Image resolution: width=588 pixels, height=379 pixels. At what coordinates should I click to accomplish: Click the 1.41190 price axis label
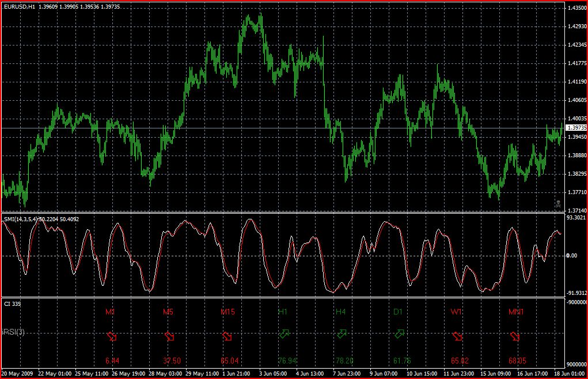click(577, 81)
